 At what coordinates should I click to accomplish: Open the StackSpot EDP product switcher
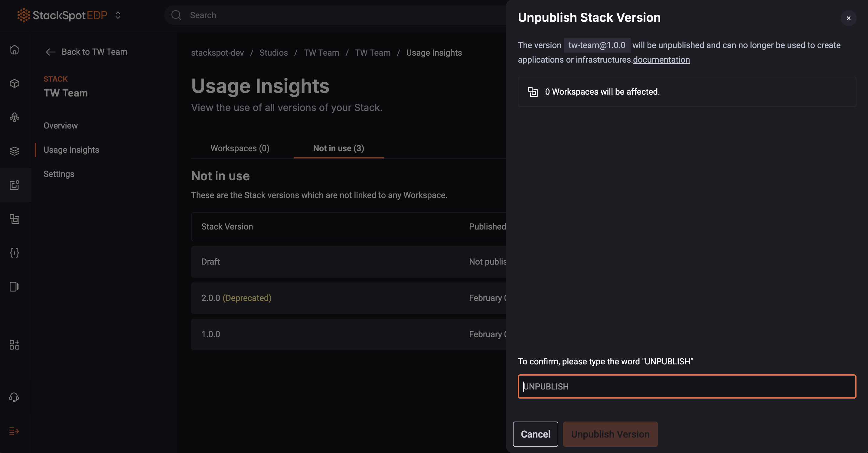pos(118,15)
